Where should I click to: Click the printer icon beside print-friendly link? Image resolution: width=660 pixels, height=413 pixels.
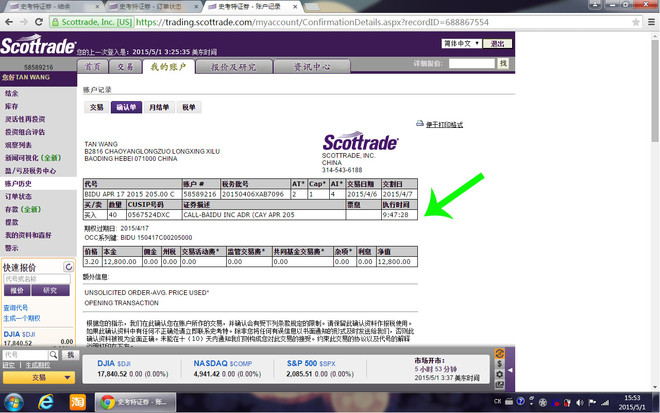(x=420, y=123)
